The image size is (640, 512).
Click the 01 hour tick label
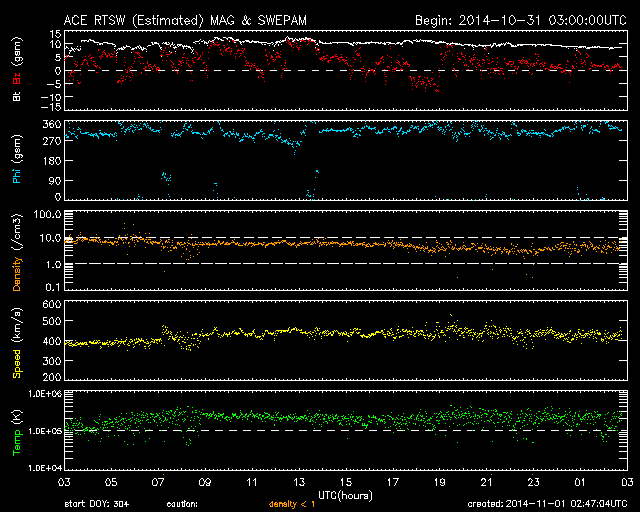581,483
